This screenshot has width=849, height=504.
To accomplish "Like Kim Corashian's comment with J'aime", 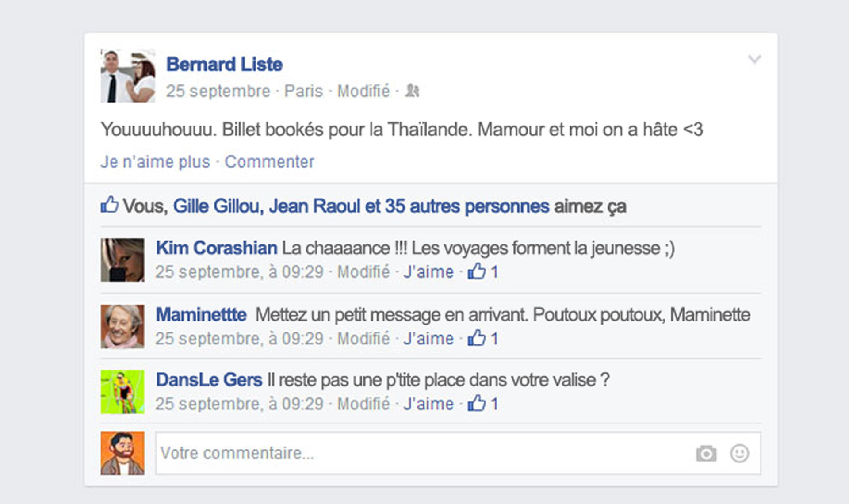I will (x=428, y=271).
